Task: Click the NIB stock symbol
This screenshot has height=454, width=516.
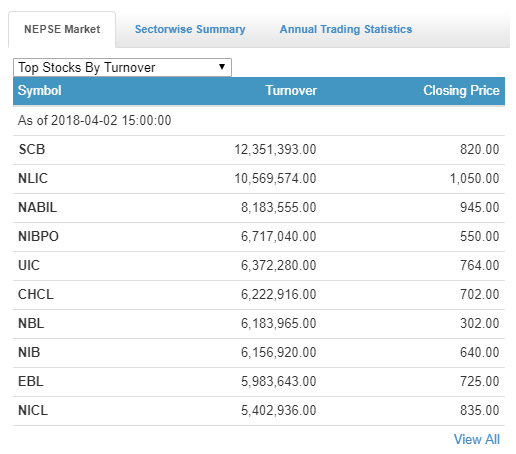Action: pos(29,352)
